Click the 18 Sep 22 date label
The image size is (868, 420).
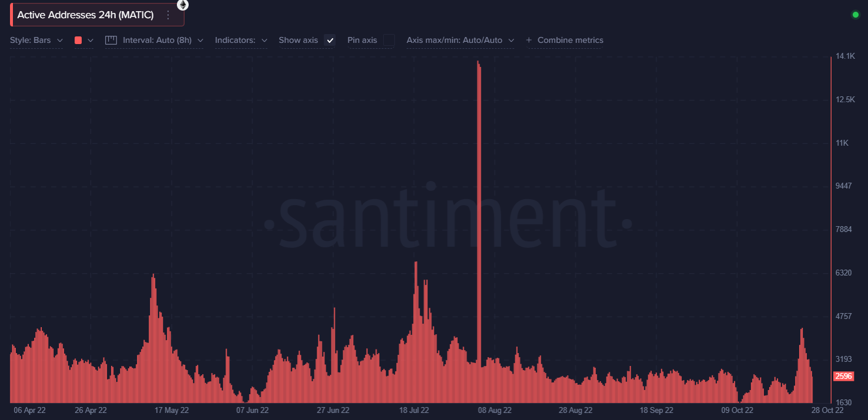tap(656, 411)
